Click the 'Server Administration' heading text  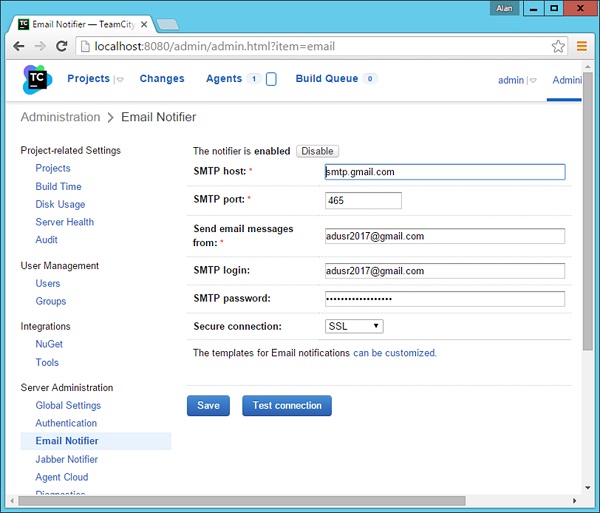[67, 388]
